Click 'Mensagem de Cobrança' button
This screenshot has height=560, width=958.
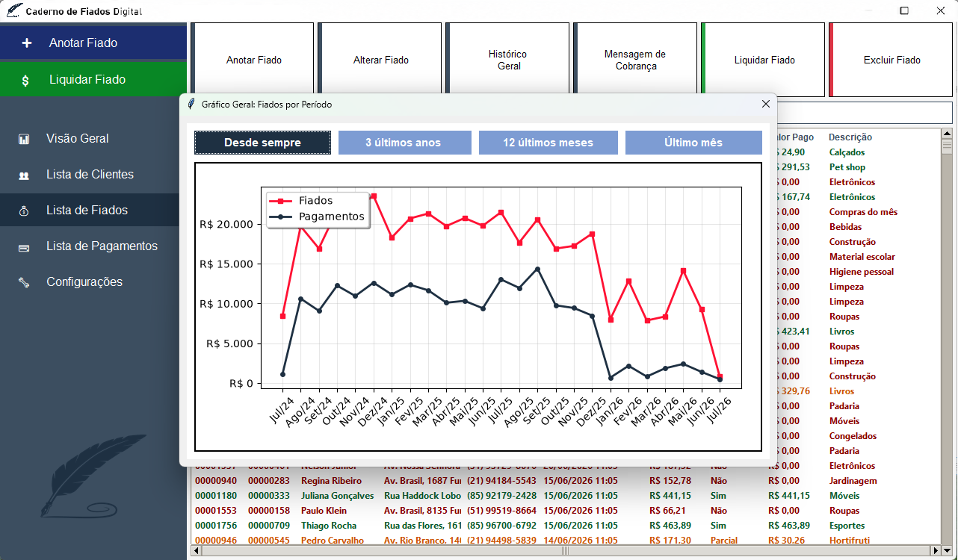tap(635, 60)
